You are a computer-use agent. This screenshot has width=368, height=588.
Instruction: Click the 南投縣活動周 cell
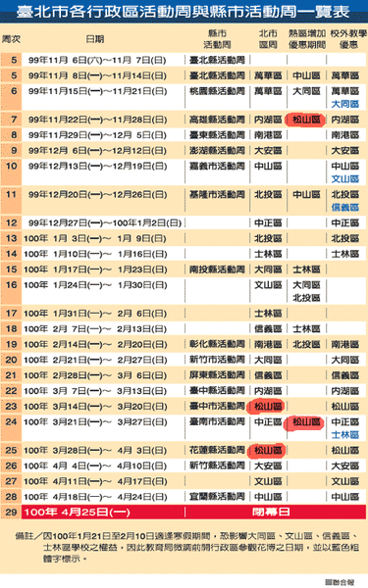point(217,269)
